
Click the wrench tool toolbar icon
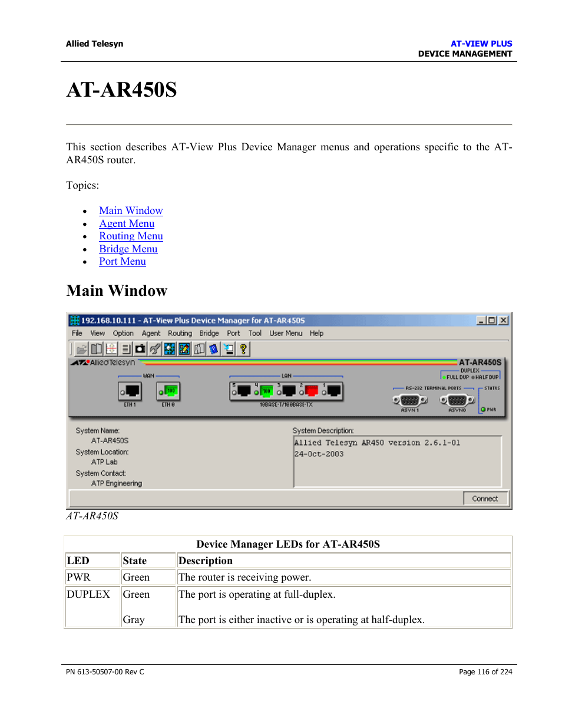point(155,349)
